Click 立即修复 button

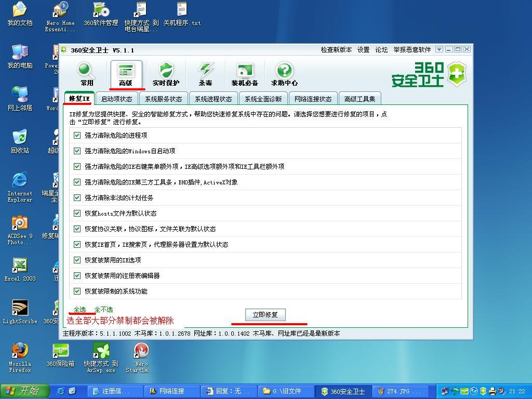[x=265, y=315]
